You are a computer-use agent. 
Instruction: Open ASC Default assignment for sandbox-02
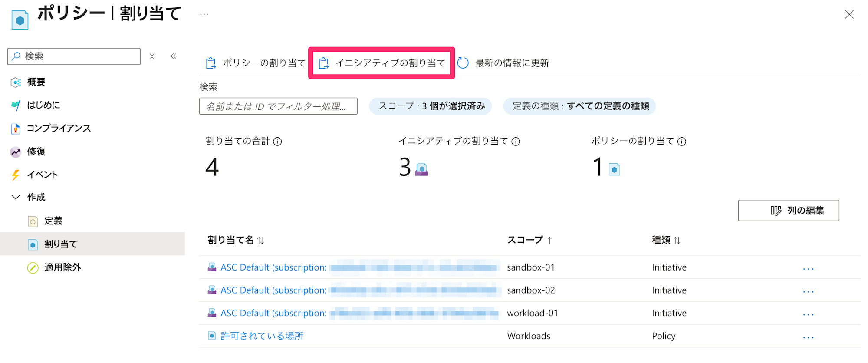pyautogui.click(x=273, y=290)
